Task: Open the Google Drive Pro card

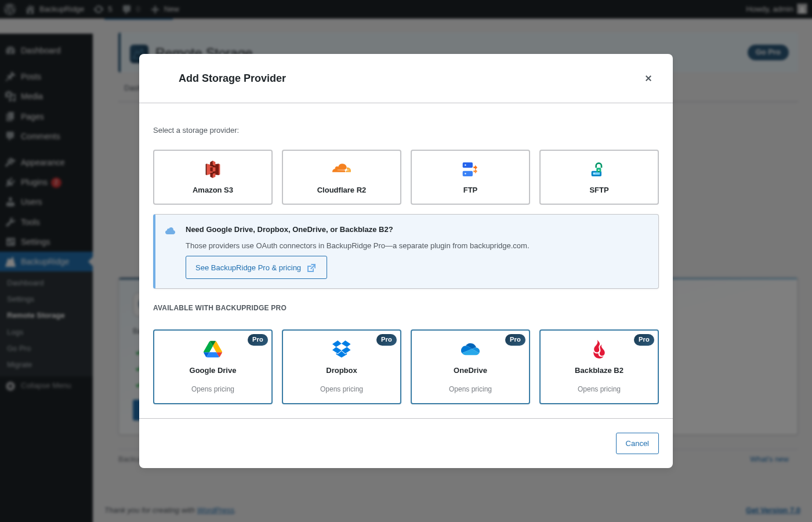Action: (213, 367)
